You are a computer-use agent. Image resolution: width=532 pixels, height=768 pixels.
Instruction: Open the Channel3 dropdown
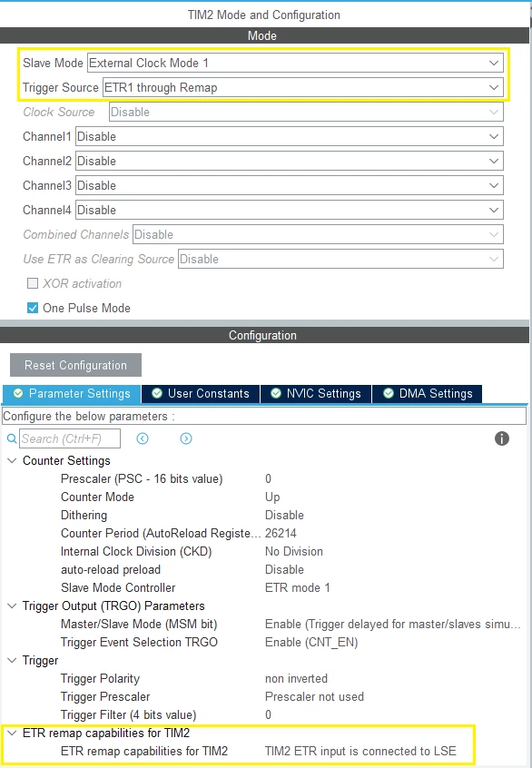289,185
